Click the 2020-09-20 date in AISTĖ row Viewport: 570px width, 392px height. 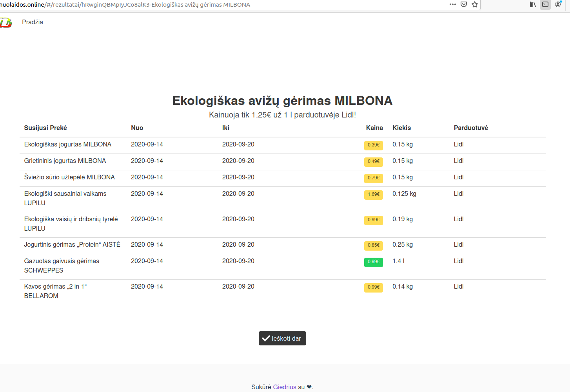238,245
